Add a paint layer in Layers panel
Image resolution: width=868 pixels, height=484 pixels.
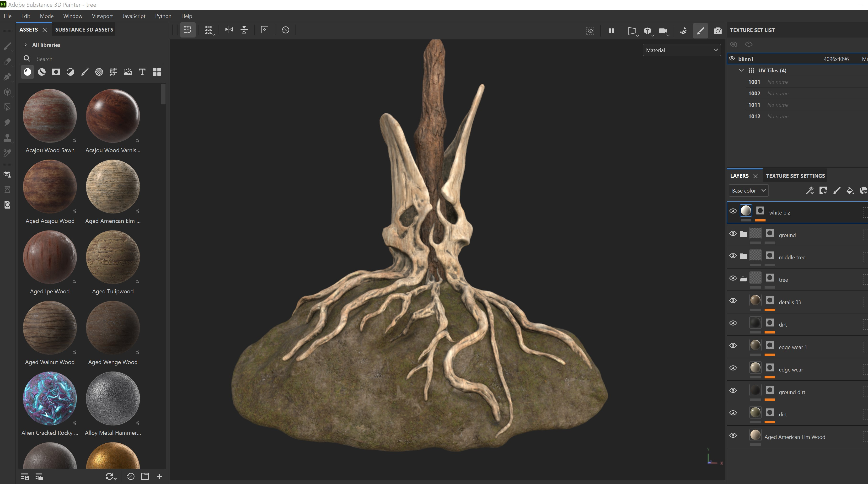(x=837, y=191)
